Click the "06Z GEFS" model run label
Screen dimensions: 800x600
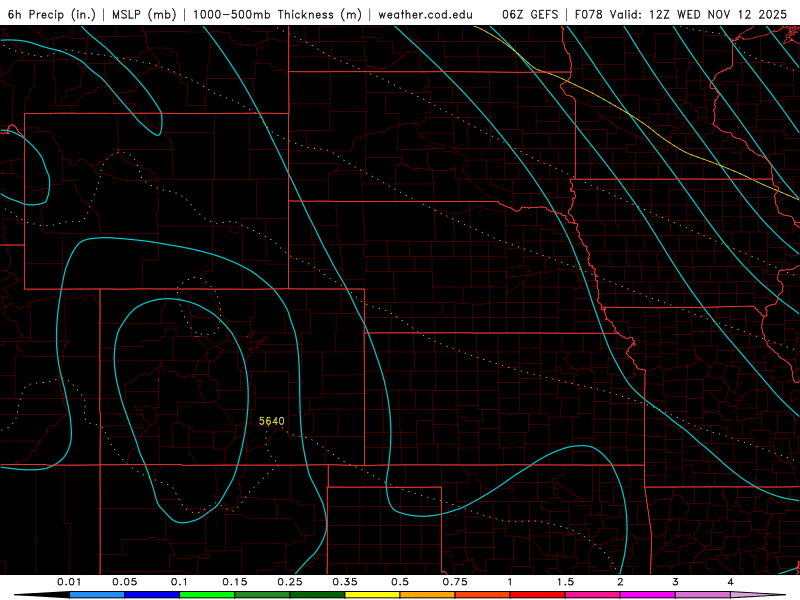(x=530, y=14)
